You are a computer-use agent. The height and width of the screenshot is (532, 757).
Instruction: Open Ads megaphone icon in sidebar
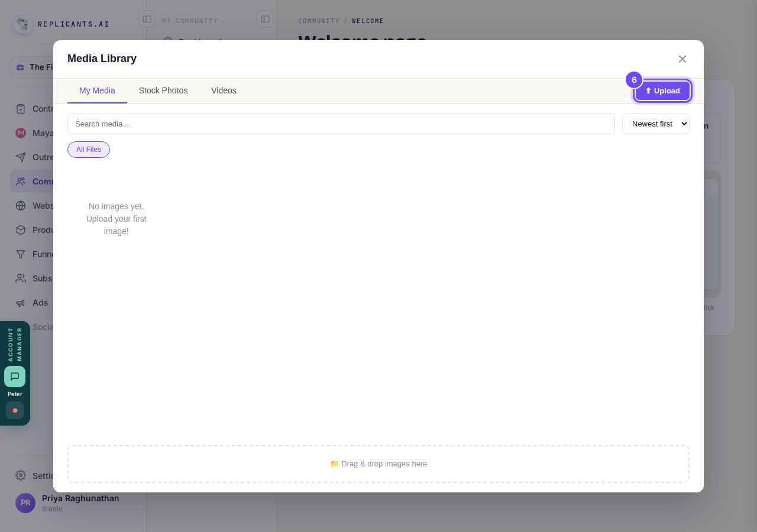point(21,303)
